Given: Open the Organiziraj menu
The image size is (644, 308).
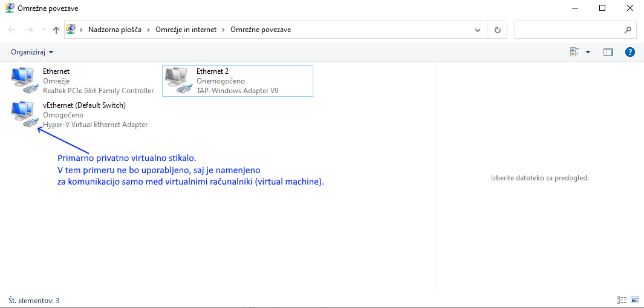Looking at the screenshot, I should click(32, 52).
